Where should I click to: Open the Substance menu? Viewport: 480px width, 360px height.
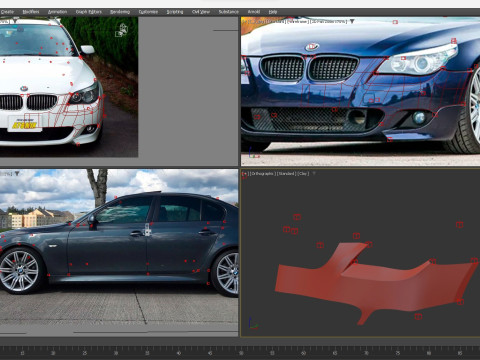(228, 12)
